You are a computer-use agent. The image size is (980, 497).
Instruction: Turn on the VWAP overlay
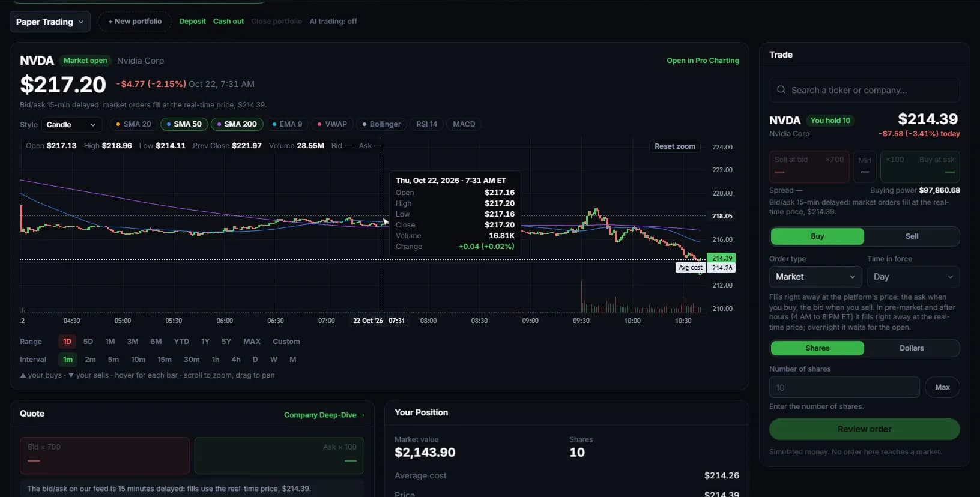[332, 124]
